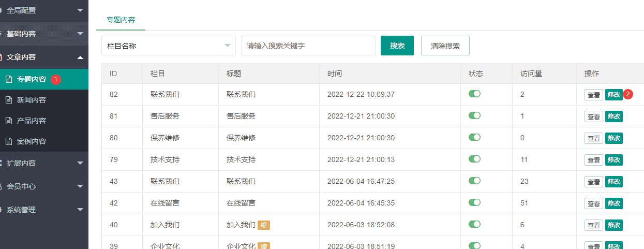Toggle status switch for ID 82
The height and width of the screenshot is (249, 644).
click(x=474, y=94)
